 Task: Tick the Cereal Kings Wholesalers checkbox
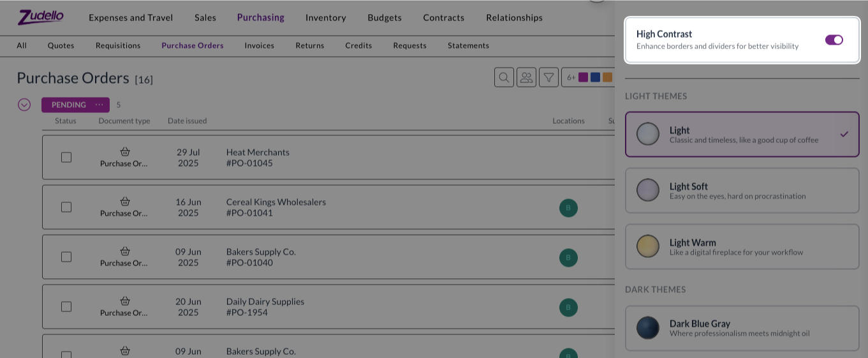point(66,207)
